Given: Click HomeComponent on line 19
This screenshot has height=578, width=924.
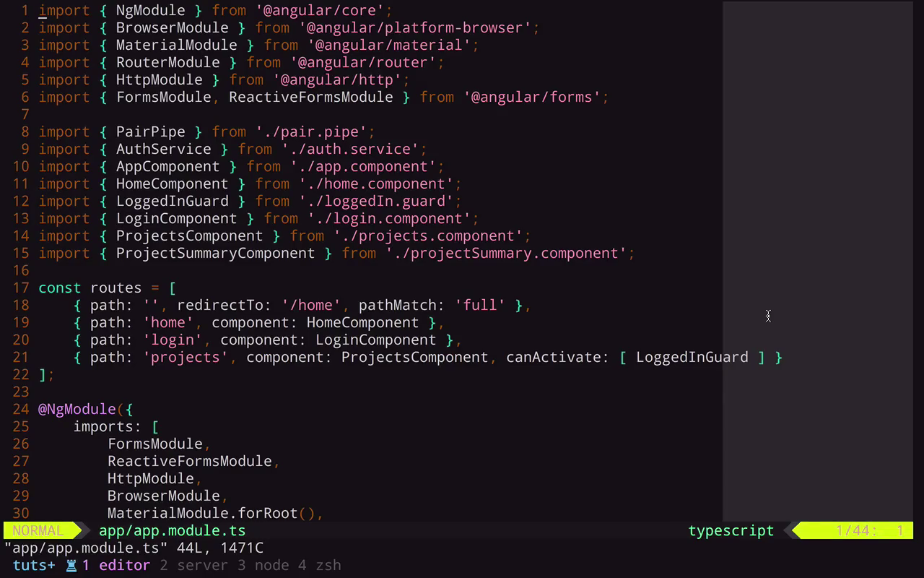Looking at the screenshot, I should (x=363, y=322).
